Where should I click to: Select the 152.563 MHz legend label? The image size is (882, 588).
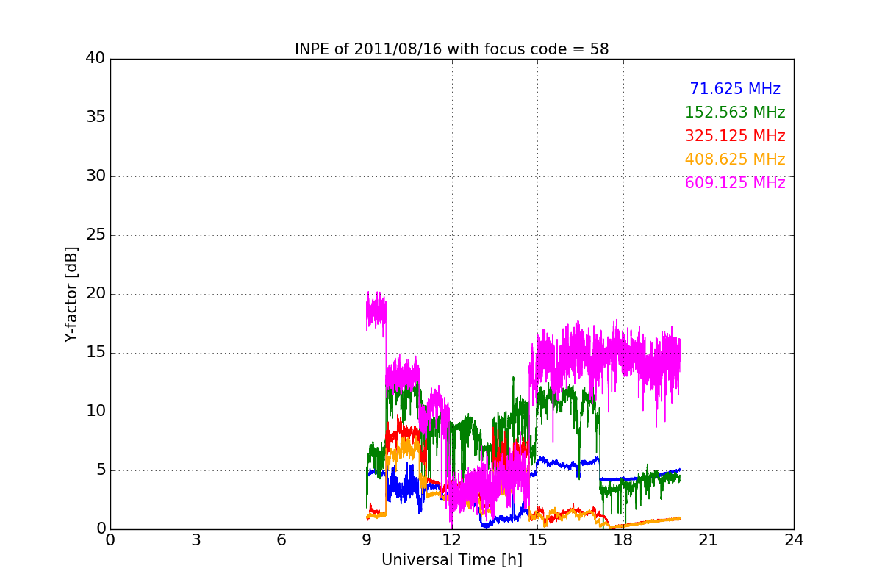tap(735, 112)
